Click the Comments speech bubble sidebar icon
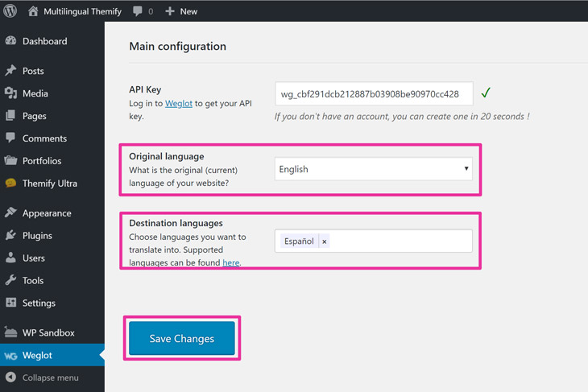 point(11,138)
